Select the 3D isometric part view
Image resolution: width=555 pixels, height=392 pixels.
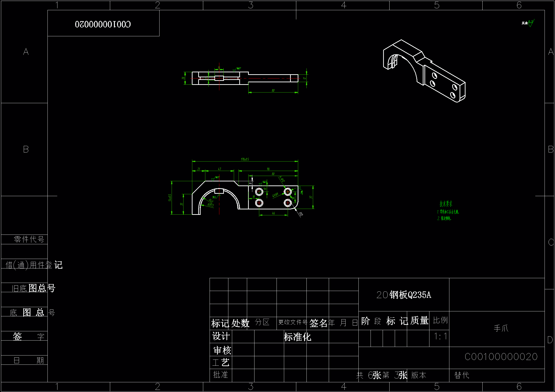(x=424, y=71)
